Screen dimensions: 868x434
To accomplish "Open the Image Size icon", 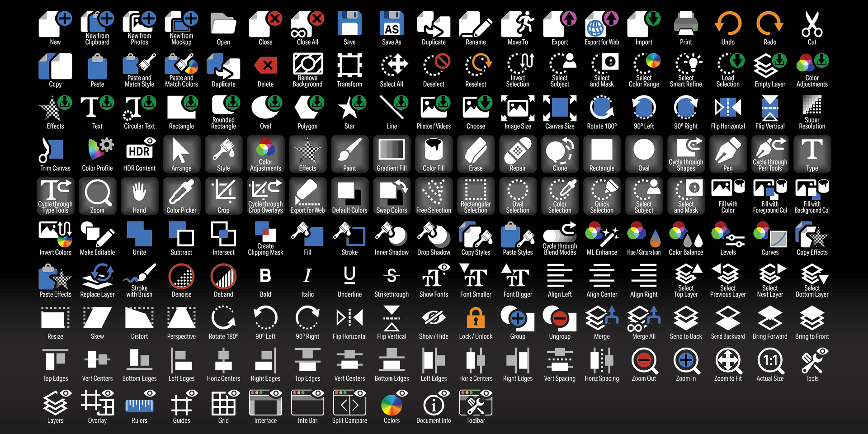I will click(x=518, y=108).
